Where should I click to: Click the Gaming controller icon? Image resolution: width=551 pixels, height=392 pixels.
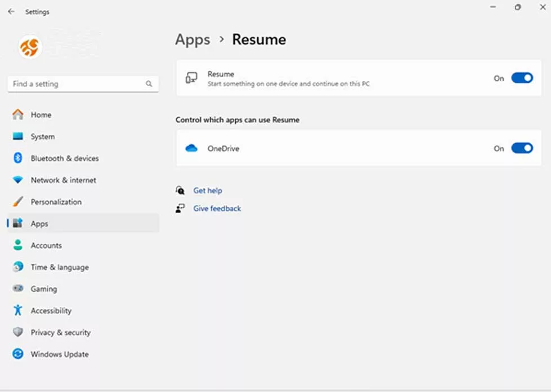click(18, 289)
